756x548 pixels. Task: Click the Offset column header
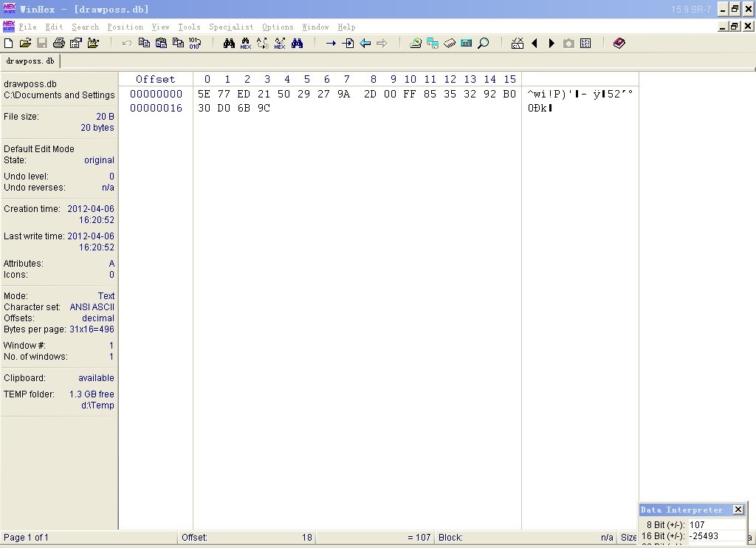[x=155, y=79]
